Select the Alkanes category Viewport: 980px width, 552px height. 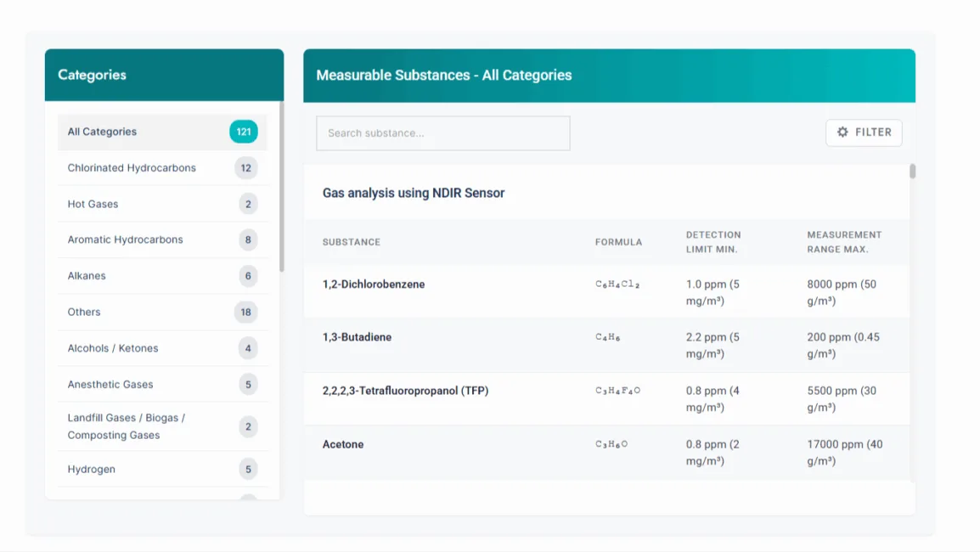(x=87, y=276)
